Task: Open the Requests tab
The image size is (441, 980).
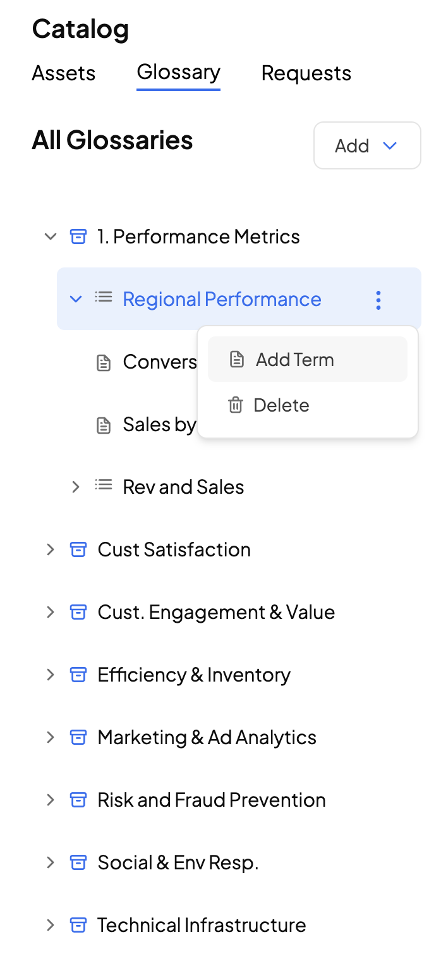Action: click(x=306, y=73)
